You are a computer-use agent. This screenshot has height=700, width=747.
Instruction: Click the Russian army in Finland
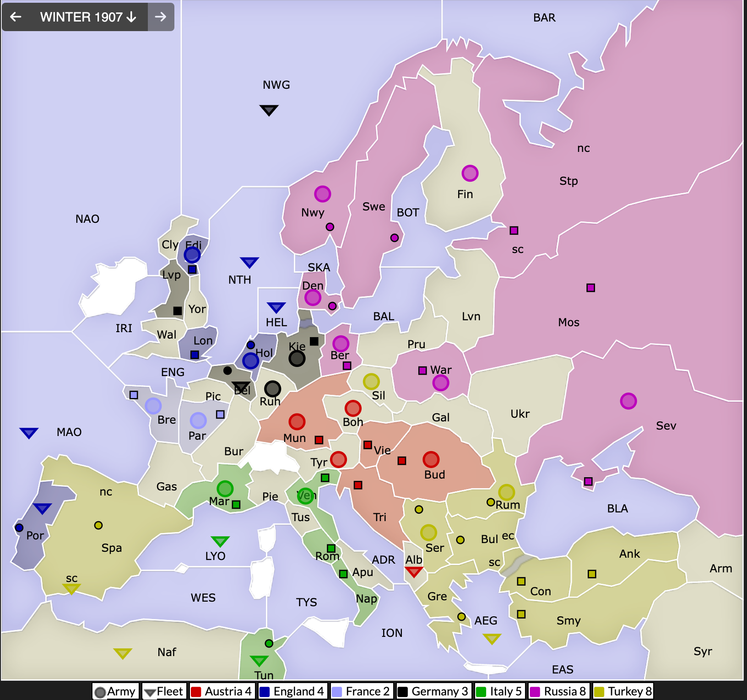click(470, 173)
